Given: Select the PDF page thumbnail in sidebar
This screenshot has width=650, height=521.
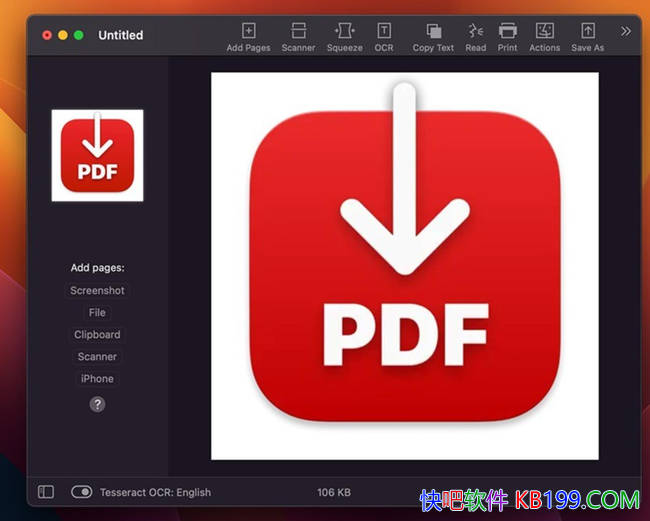Looking at the screenshot, I should pos(97,155).
